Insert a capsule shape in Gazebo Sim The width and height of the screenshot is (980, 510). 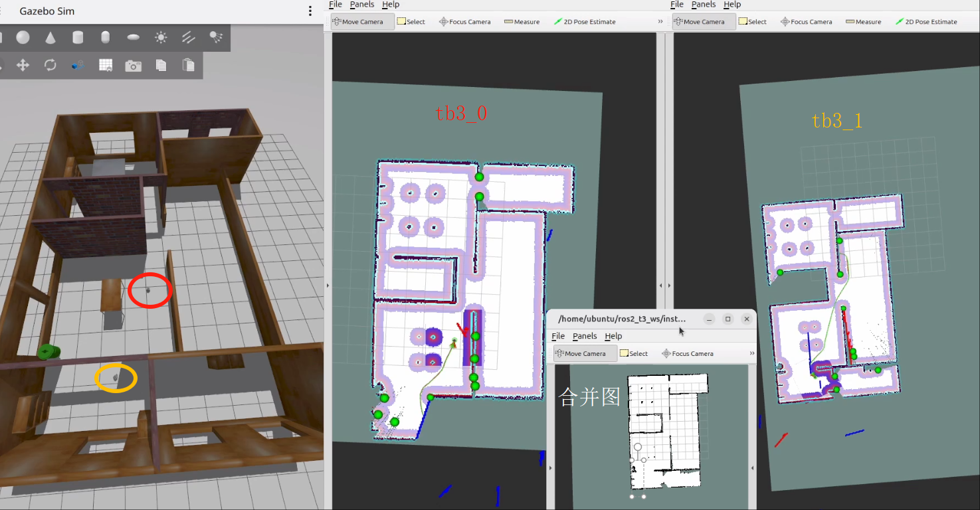105,37
